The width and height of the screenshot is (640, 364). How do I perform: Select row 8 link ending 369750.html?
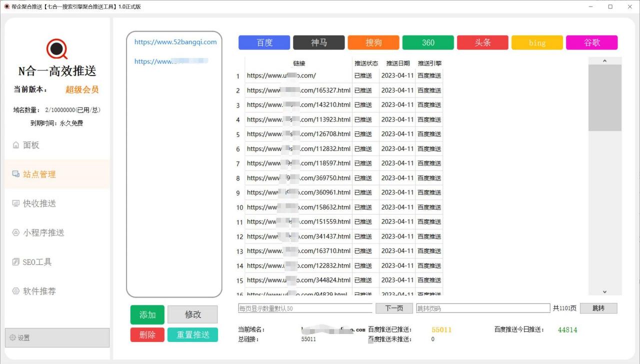click(298, 178)
